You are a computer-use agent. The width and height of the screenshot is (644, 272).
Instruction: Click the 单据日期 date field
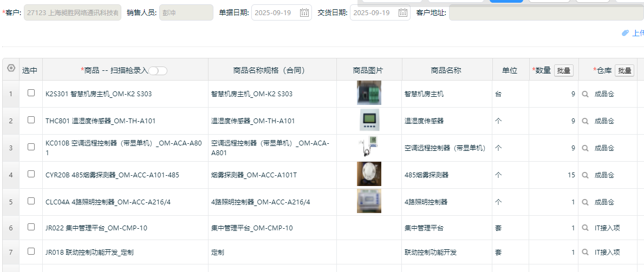[281, 13]
